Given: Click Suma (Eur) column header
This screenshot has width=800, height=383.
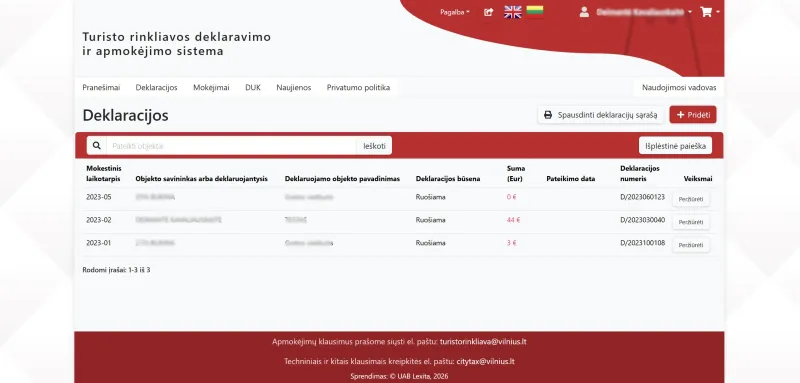Looking at the screenshot, I should [516, 173].
